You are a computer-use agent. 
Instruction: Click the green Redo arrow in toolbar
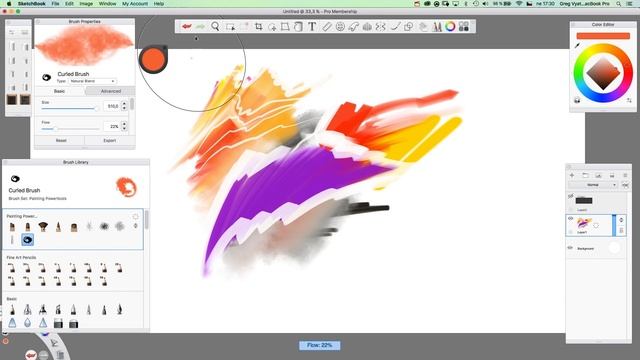pos(200,27)
